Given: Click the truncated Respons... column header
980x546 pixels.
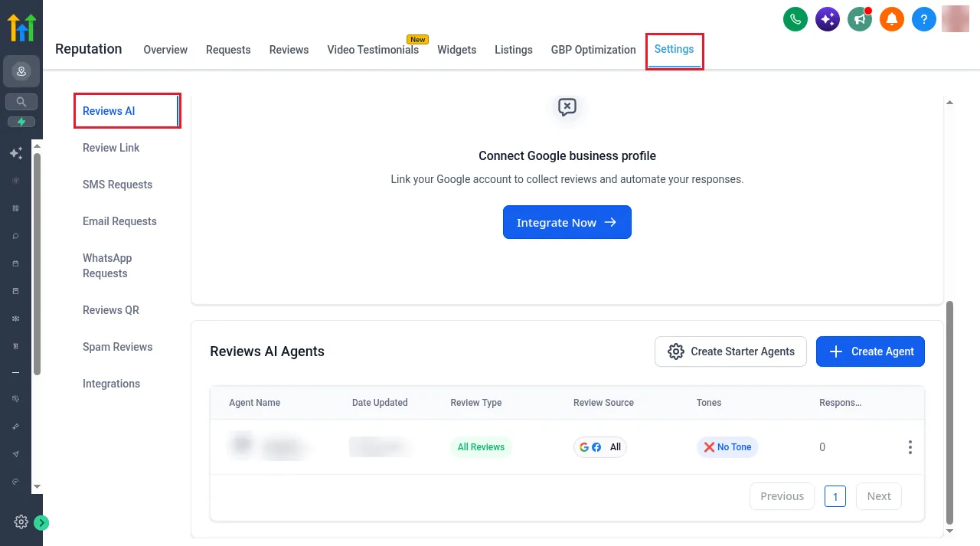Looking at the screenshot, I should coord(840,403).
